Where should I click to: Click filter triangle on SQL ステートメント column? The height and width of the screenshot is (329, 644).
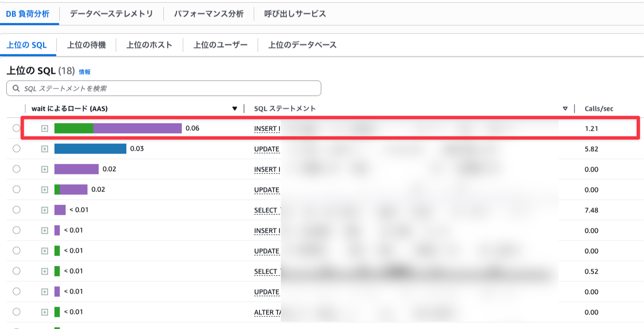point(565,108)
